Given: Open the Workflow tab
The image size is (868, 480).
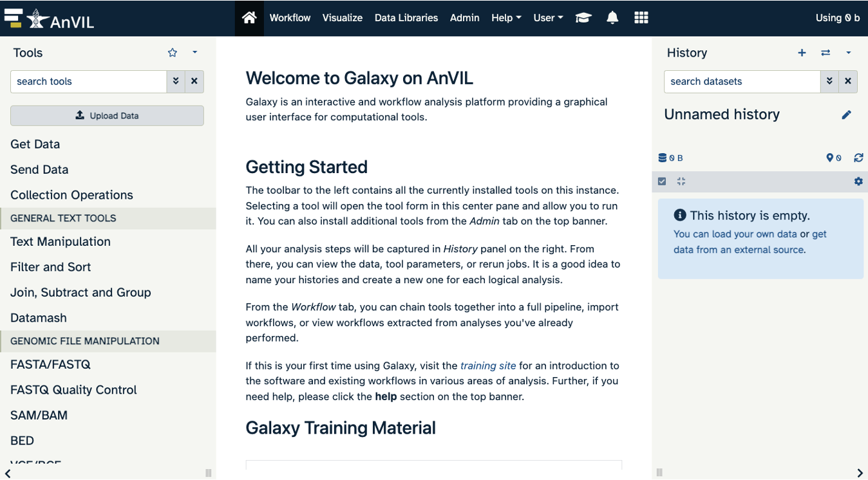Looking at the screenshot, I should [x=290, y=18].
